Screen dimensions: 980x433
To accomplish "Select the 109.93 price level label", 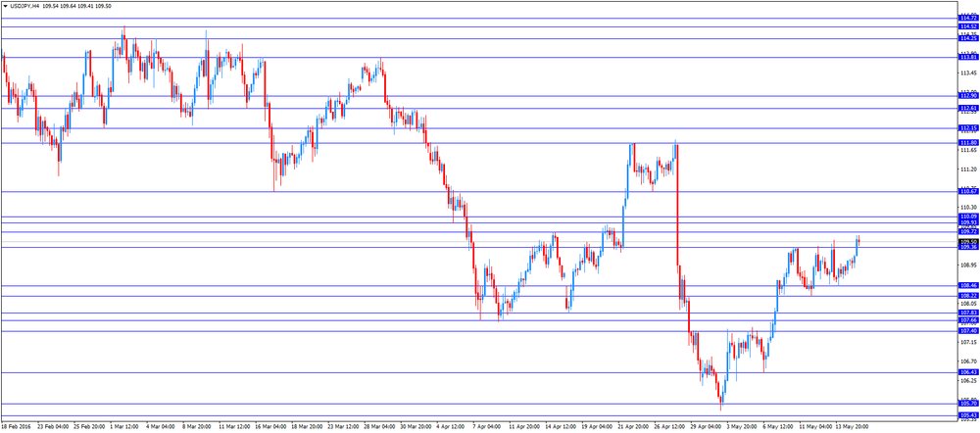I will coord(969,223).
